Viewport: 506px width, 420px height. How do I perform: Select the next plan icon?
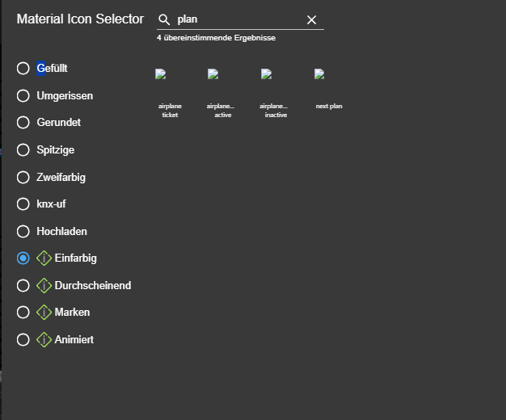point(328,90)
